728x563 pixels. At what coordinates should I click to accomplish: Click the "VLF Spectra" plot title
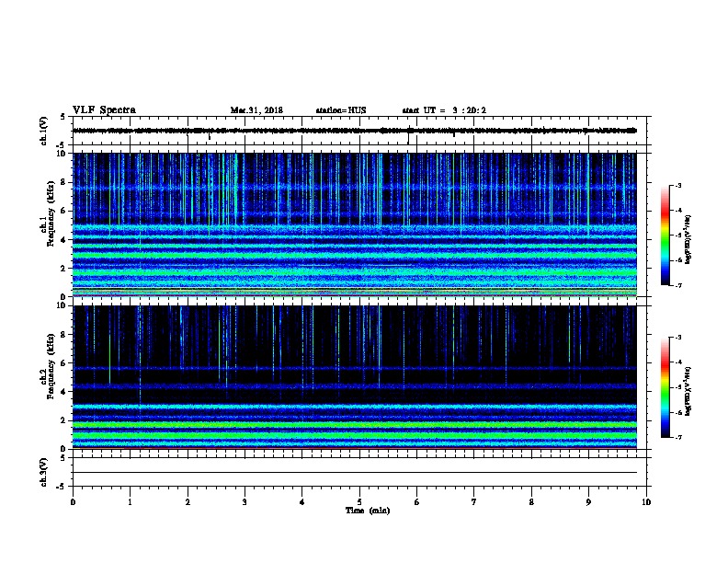point(104,110)
